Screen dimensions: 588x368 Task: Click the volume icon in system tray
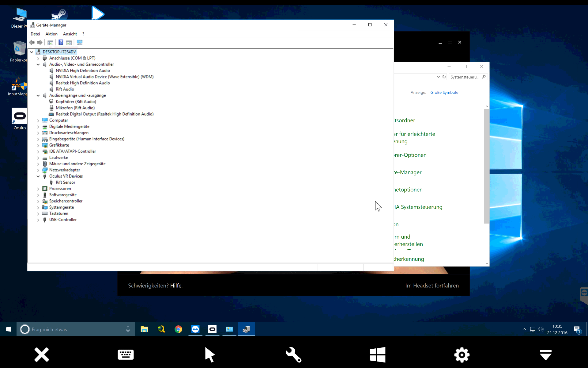[540, 329]
